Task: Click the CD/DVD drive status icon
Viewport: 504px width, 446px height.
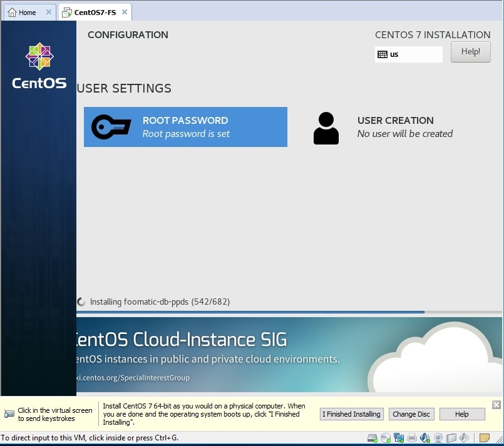Action: tap(386, 438)
